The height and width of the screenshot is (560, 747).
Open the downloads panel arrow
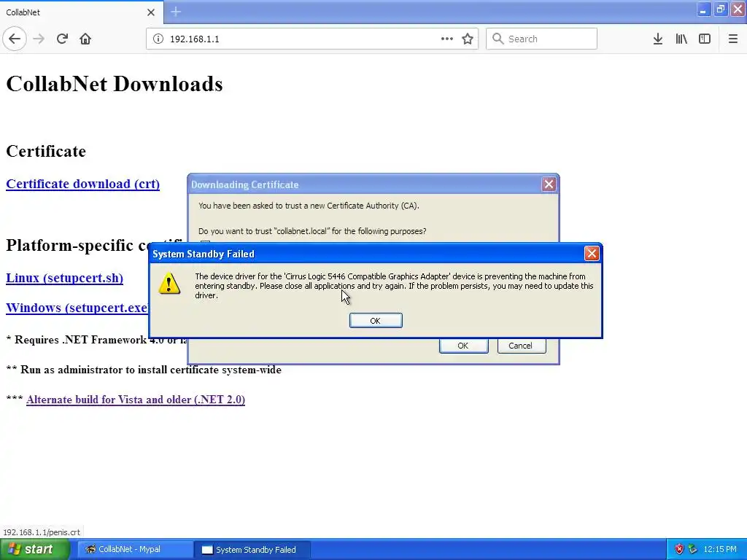click(x=657, y=39)
